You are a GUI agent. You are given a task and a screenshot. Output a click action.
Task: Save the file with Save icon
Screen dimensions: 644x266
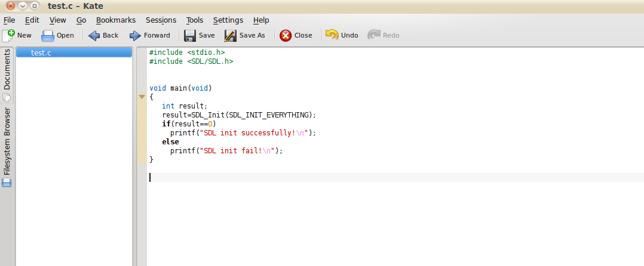pyautogui.click(x=190, y=35)
